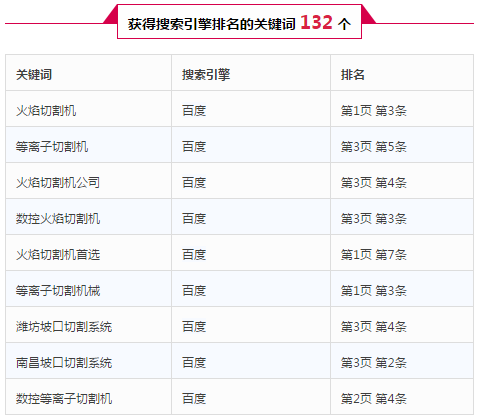Click the 关键词 column header
This screenshot has height=417, width=483.
[x=34, y=74]
